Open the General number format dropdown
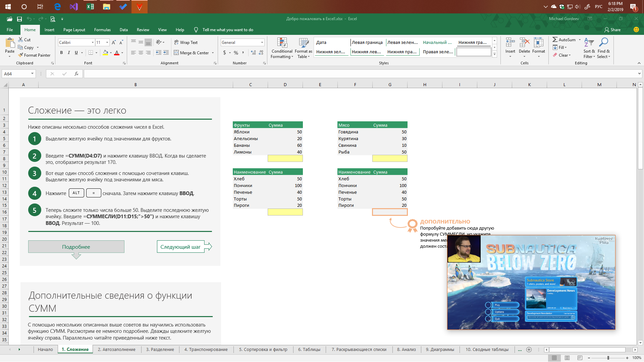644x362 pixels. click(x=262, y=43)
